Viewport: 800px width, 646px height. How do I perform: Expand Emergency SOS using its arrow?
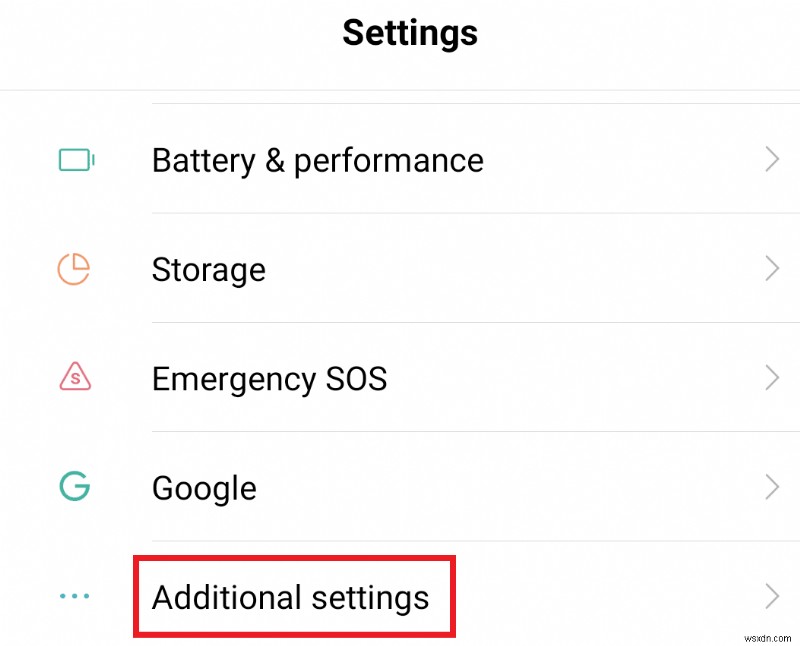click(x=771, y=378)
